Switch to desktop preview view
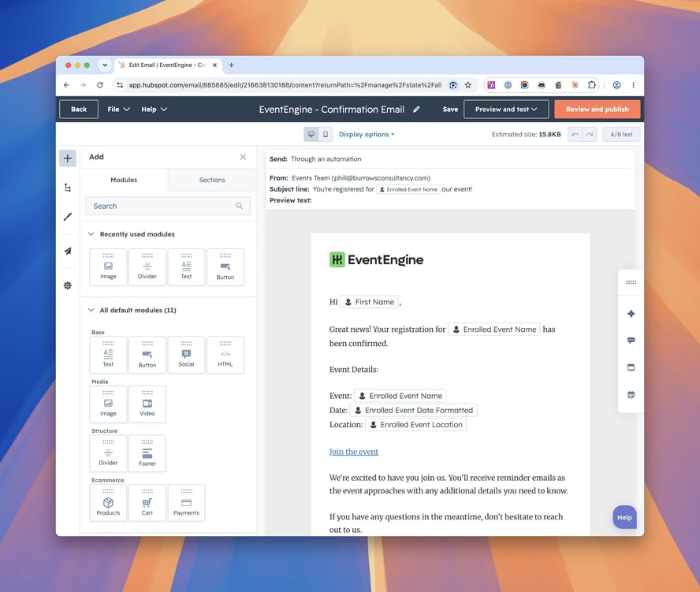Viewport: 700px width, 592px height. 311,134
